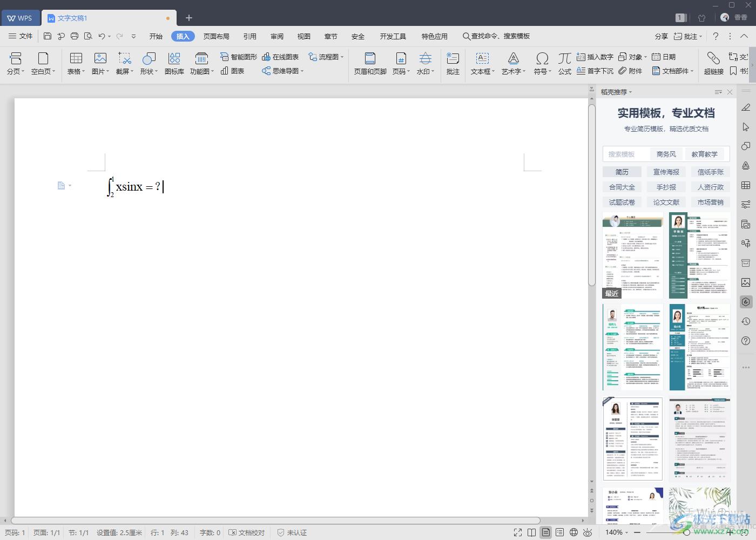Select the Resume (简历) template category
The width and height of the screenshot is (756, 540).
[622, 172]
